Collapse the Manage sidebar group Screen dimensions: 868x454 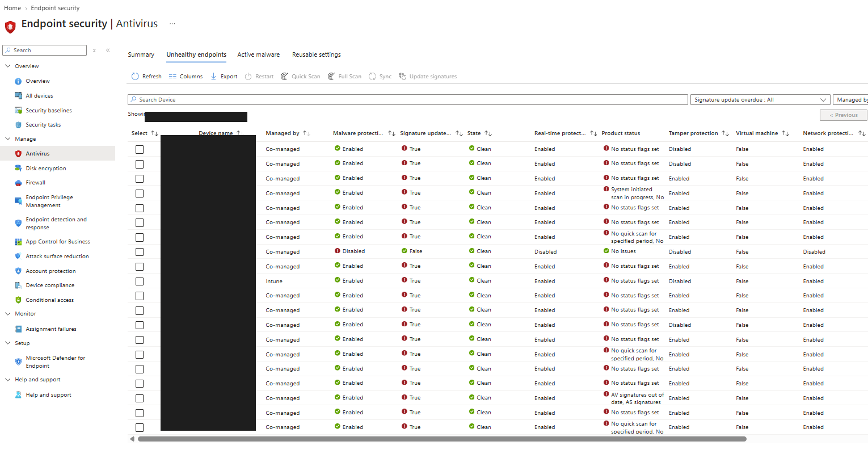point(8,139)
